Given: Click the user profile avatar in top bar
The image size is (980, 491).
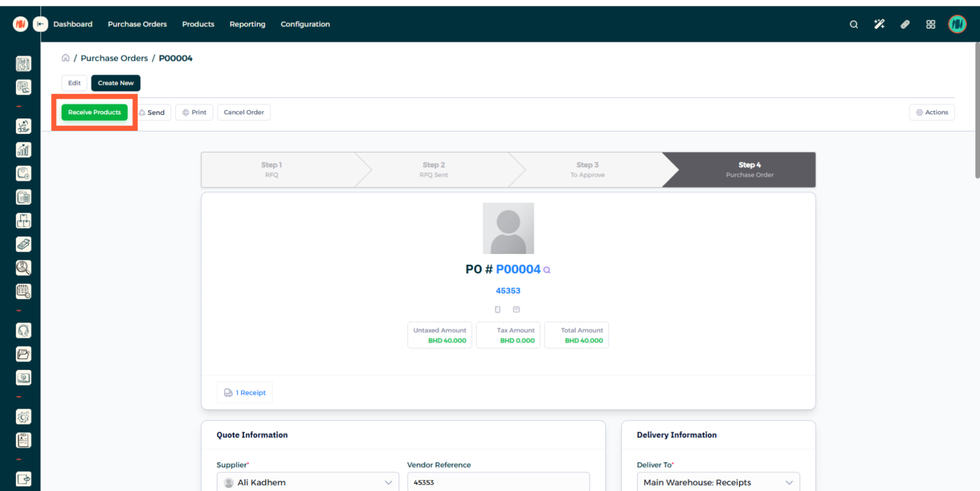Looking at the screenshot, I should 957,25.
